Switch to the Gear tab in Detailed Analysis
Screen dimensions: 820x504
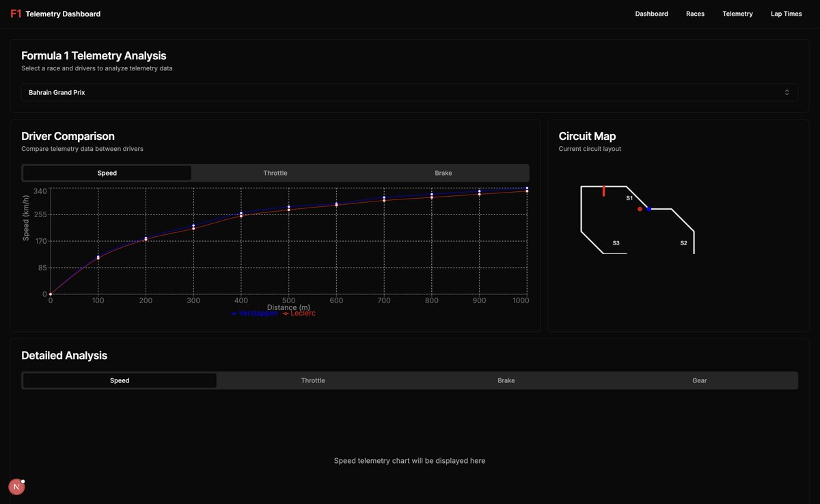(x=700, y=380)
